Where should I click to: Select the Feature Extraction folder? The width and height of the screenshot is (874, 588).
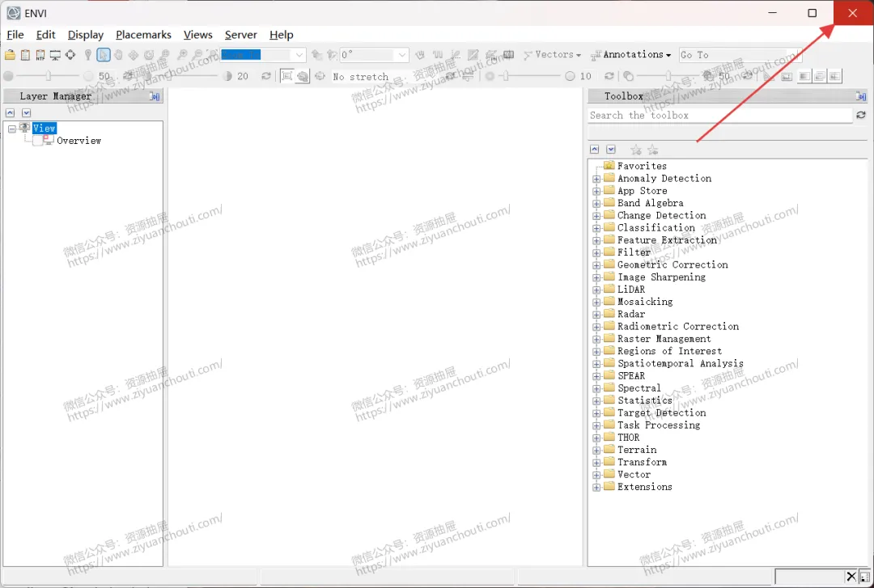tap(667, 240)
